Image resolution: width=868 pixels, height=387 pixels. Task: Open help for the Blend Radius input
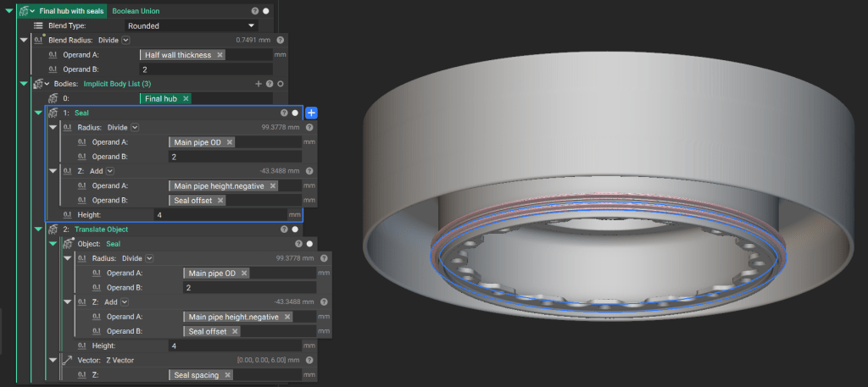click(281, 40)
